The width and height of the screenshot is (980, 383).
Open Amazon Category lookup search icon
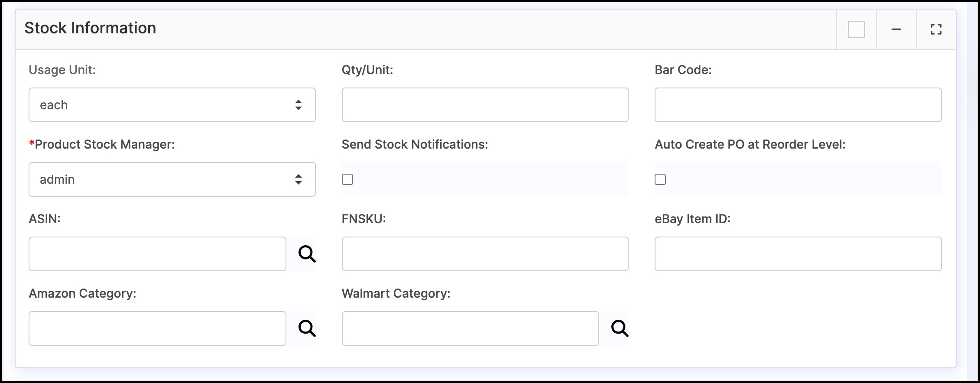[x=307, y=328]
